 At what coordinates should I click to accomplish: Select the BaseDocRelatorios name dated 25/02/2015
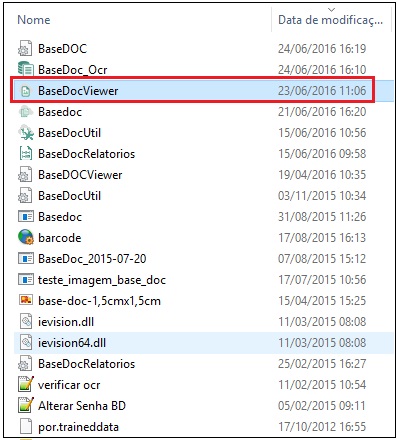87,364
